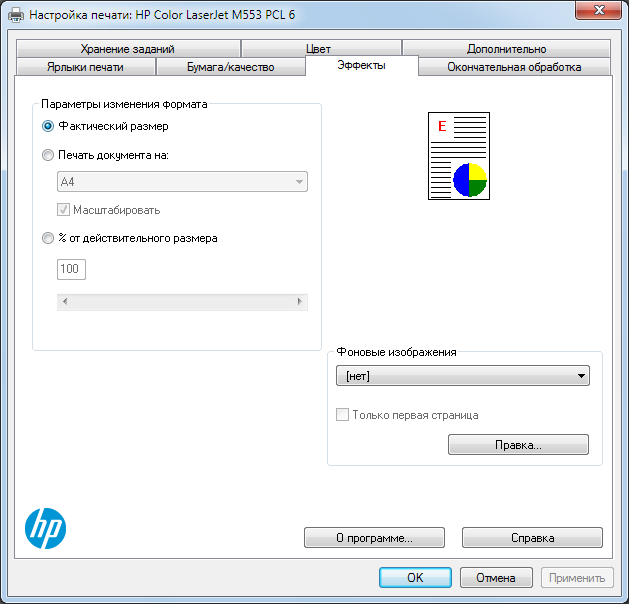This screenshot has width=629, height=604.
Task: Click the document page preview image
Action: (459, 156)
